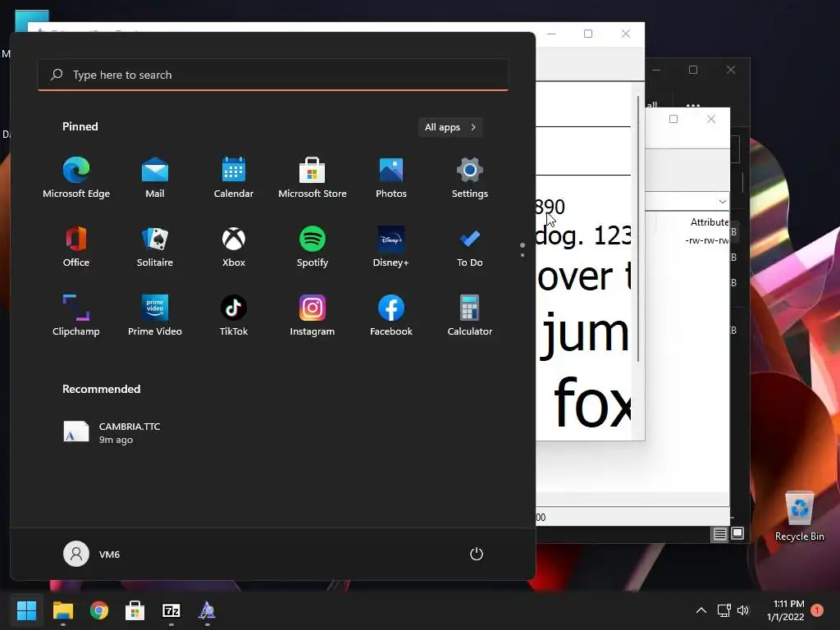840x630 pixels.
Task: Open the Recycle Bin on the desktop
Action: pyautogui.click(x=799, y=517)
